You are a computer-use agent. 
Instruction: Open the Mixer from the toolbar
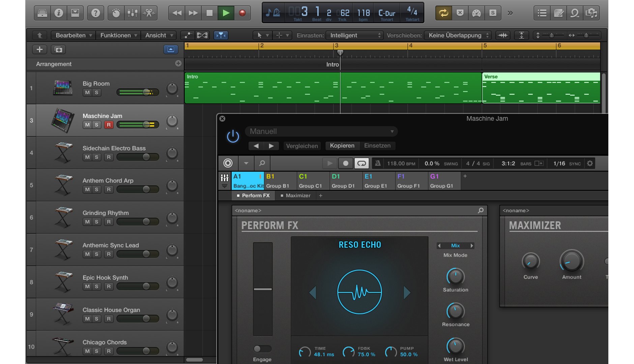(132, 13)
